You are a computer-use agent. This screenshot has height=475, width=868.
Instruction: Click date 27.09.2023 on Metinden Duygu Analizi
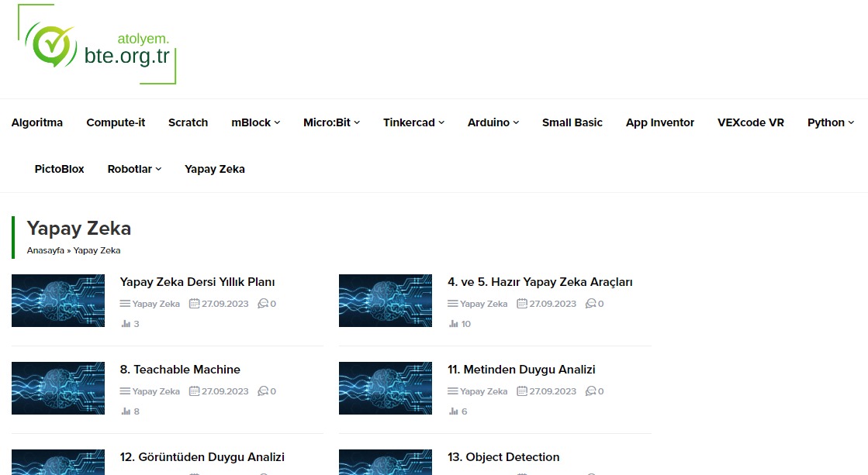552,391
